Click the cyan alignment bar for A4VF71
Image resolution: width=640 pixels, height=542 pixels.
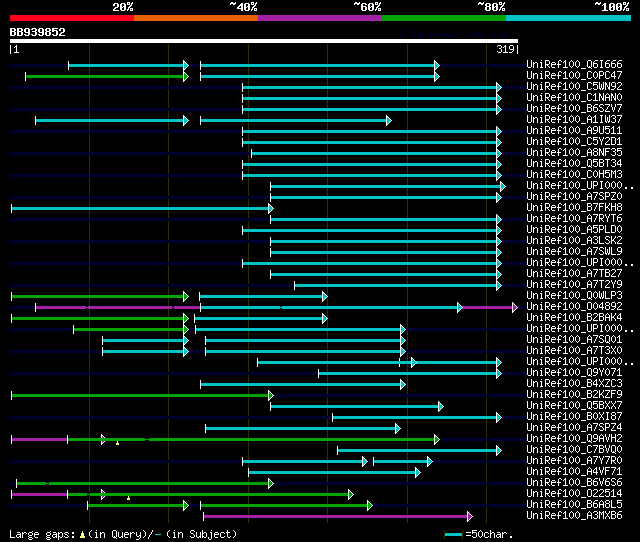[334, 473]
